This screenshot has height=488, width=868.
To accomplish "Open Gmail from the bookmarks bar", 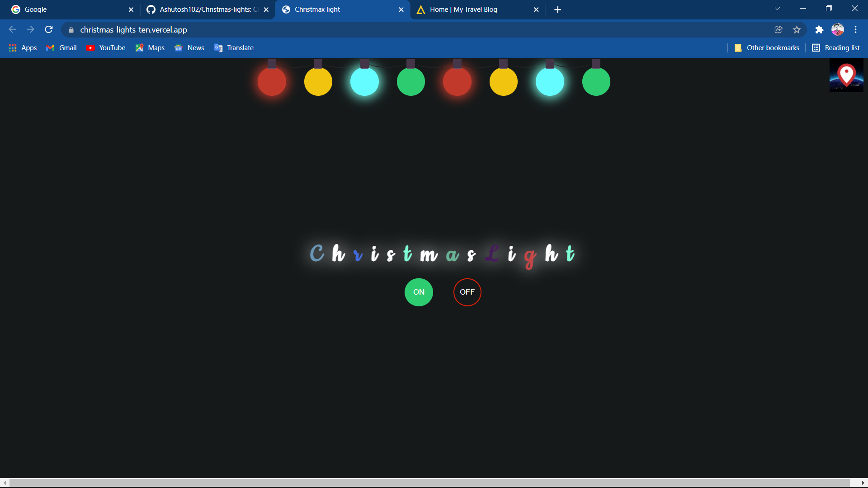I will point(61,47).
